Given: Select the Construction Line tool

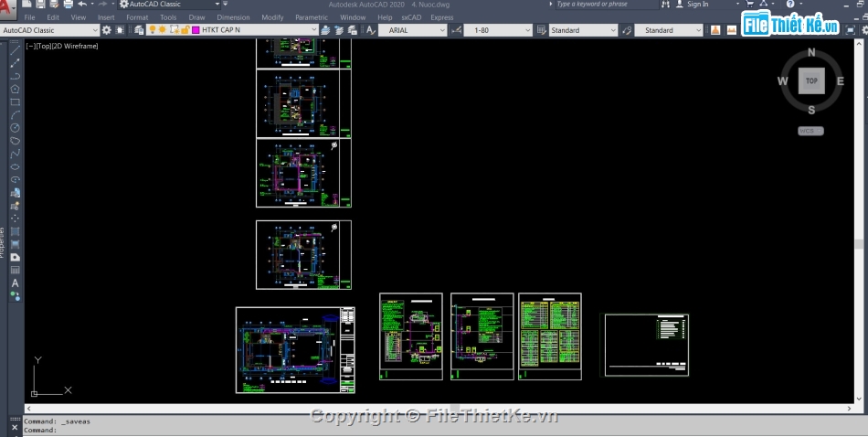Looking at the screenshot, I should coord(15,62).
